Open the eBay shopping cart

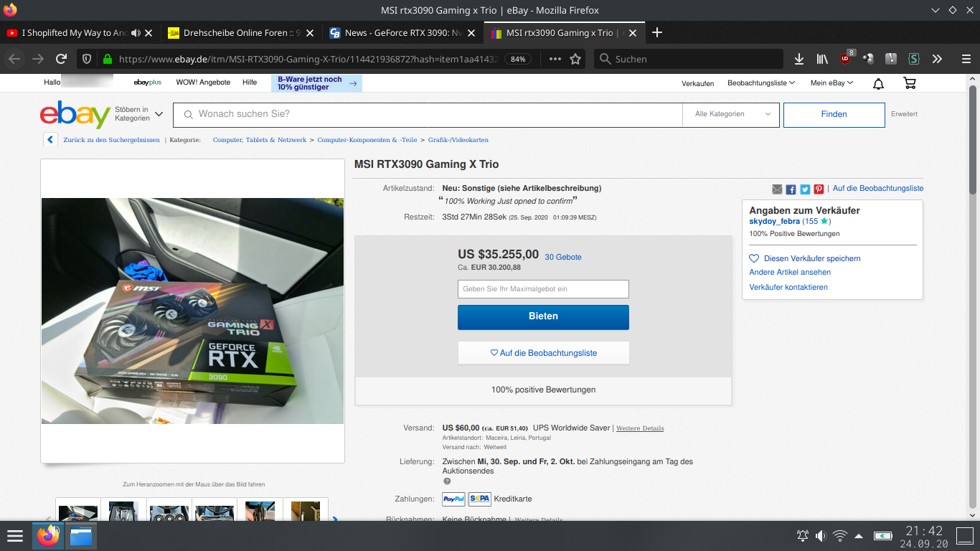910,83
